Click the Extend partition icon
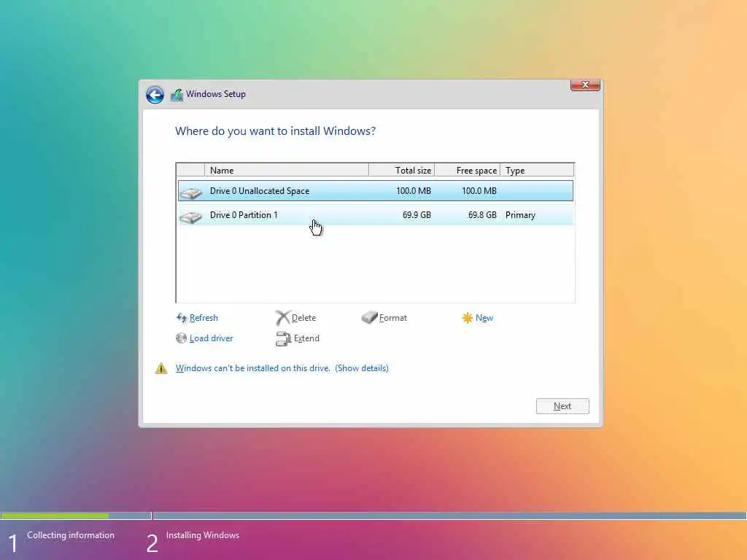Viewport: 747px width, 560px height. pyautogui.click(x=284, y=338)
